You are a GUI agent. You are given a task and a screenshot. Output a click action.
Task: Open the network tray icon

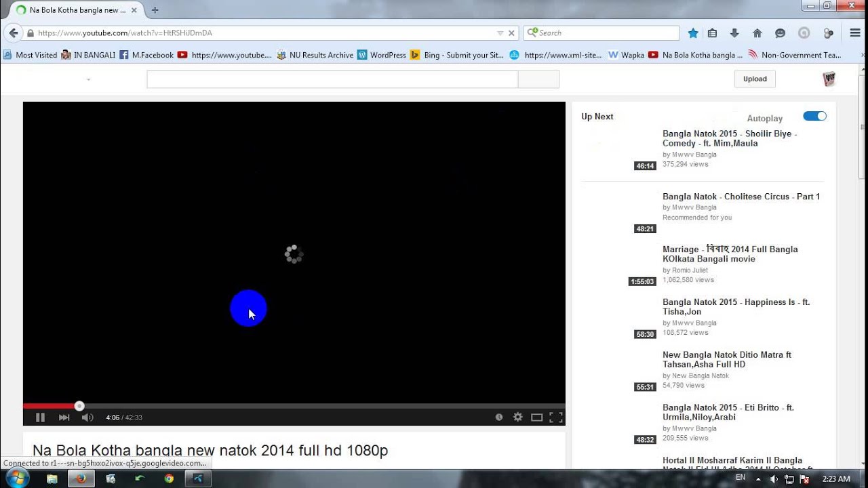coord(789,479)
